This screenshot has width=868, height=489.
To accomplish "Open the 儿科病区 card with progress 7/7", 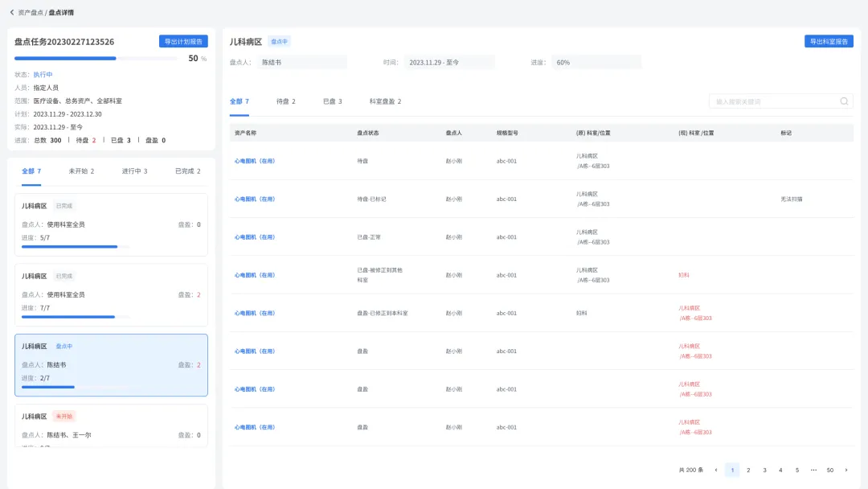I will [111, 294].
